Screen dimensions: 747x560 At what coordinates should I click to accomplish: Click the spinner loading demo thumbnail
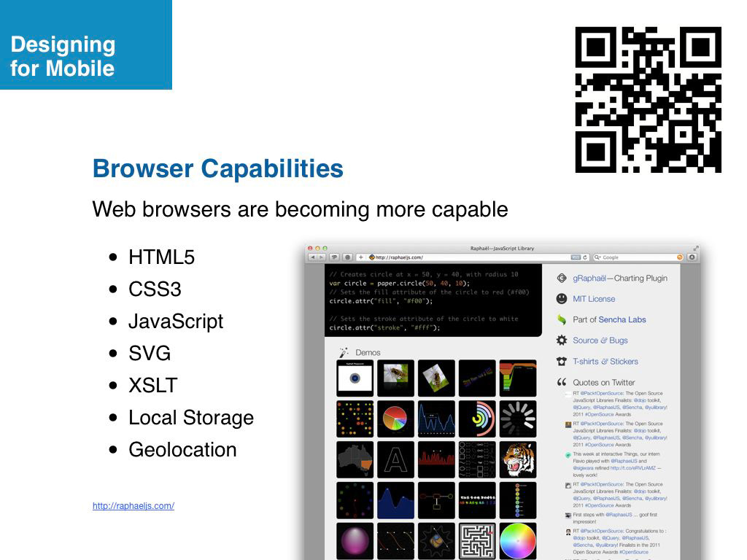click(x=518, y=419)
